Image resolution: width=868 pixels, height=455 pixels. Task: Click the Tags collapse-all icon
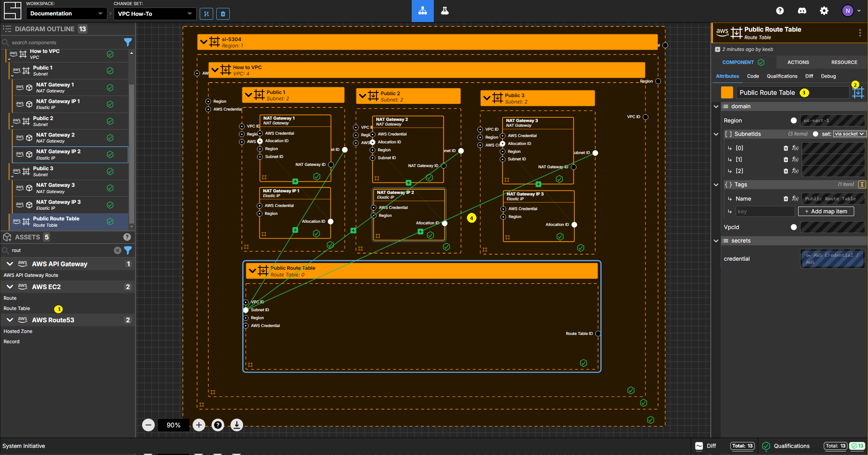(862, 184)
